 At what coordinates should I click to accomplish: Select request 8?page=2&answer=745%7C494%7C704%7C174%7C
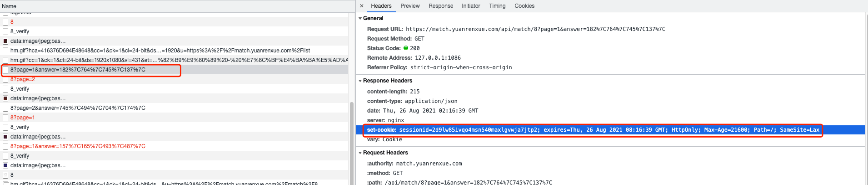point(174,108)
